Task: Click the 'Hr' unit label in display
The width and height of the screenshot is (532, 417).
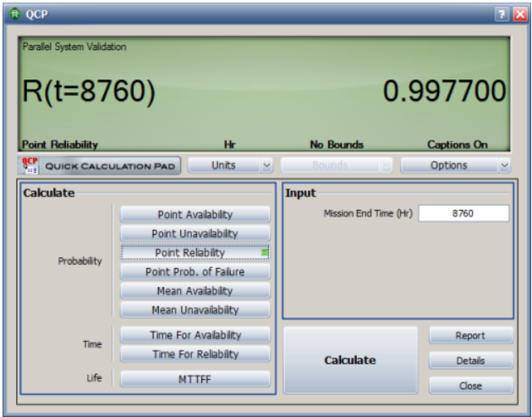Action: (x=230, y=145)
